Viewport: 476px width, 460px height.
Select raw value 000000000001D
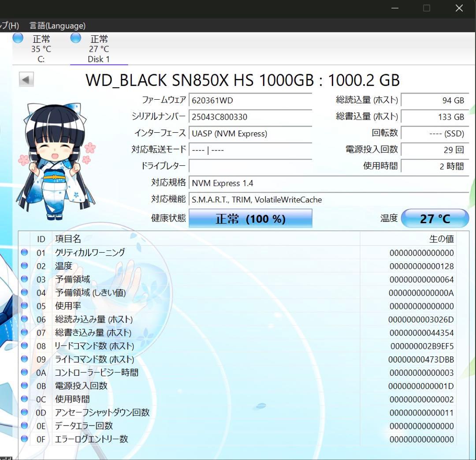421,386
